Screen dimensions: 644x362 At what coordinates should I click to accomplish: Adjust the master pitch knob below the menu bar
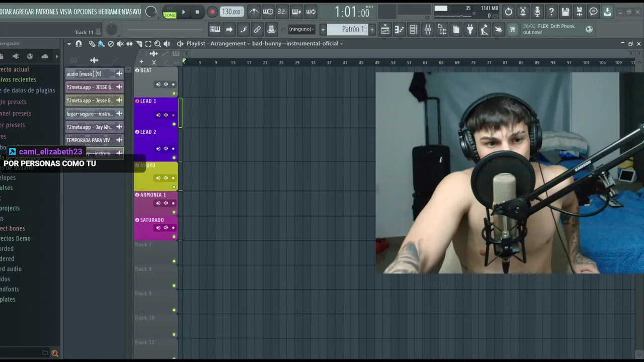point(112,30)
